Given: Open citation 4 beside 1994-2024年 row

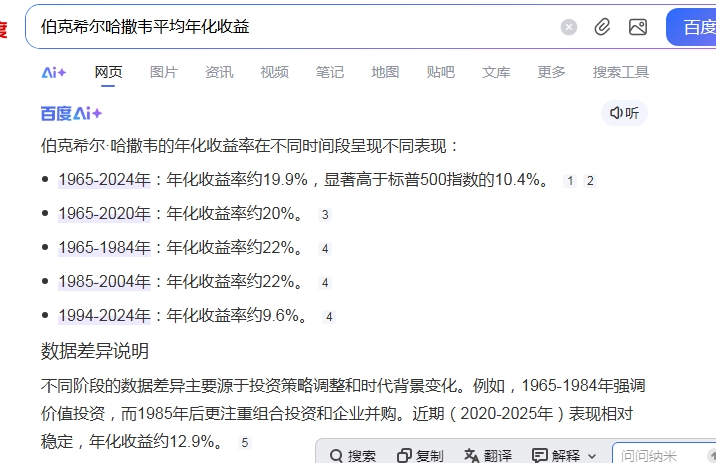Looking at the screenshot, I should [x=329, y=317].
